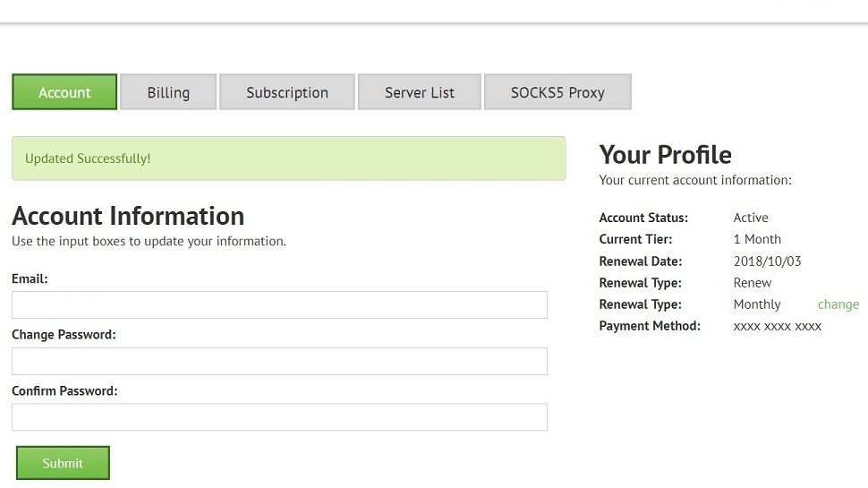868x488 pixels.
Task: Click the Confirm Password label
Action: pyautogui.click(x=64, y=391)
